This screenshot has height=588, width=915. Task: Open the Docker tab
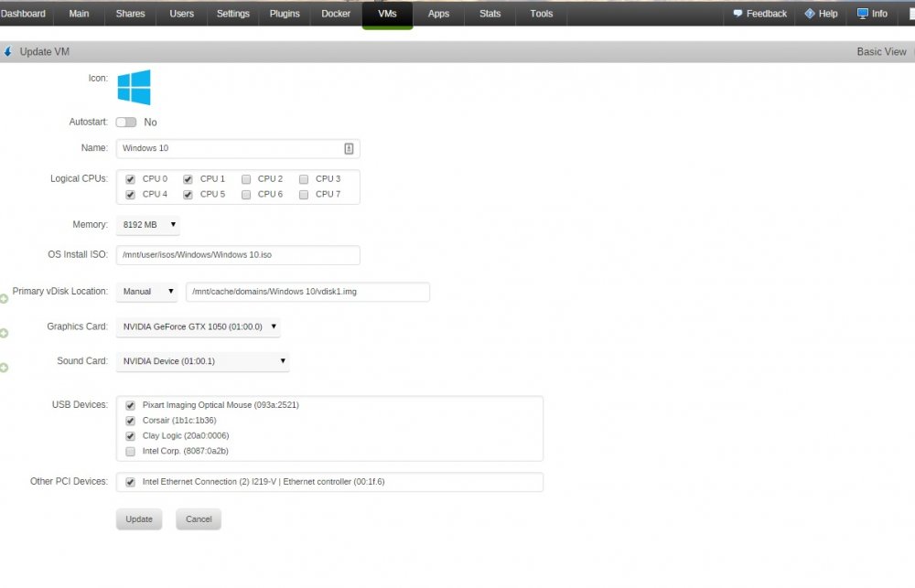click(336, 14)
